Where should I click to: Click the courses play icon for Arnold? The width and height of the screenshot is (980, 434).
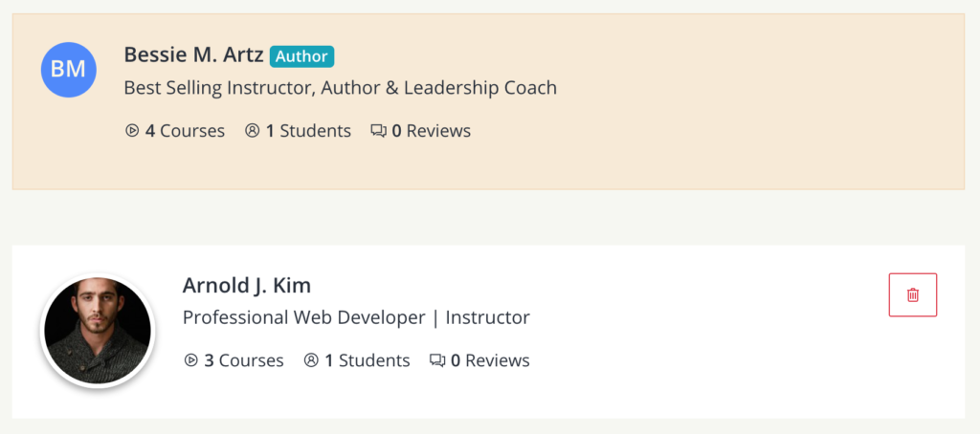[x=190, y=360]
